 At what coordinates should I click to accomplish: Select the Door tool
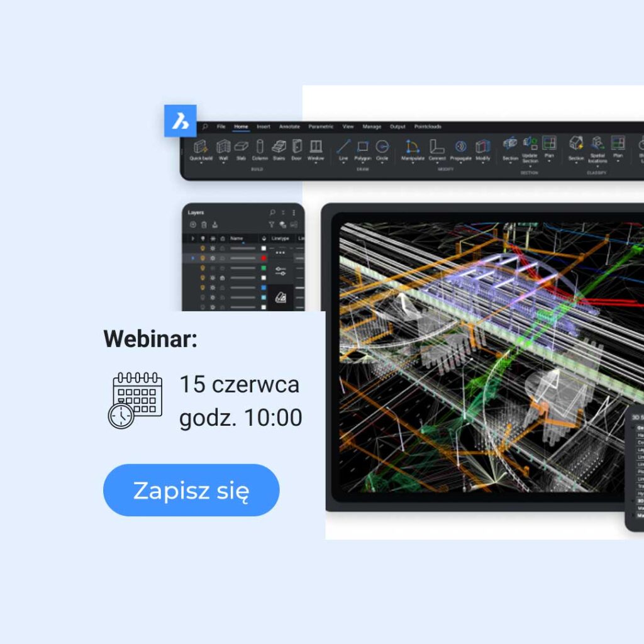pos(296,147)
